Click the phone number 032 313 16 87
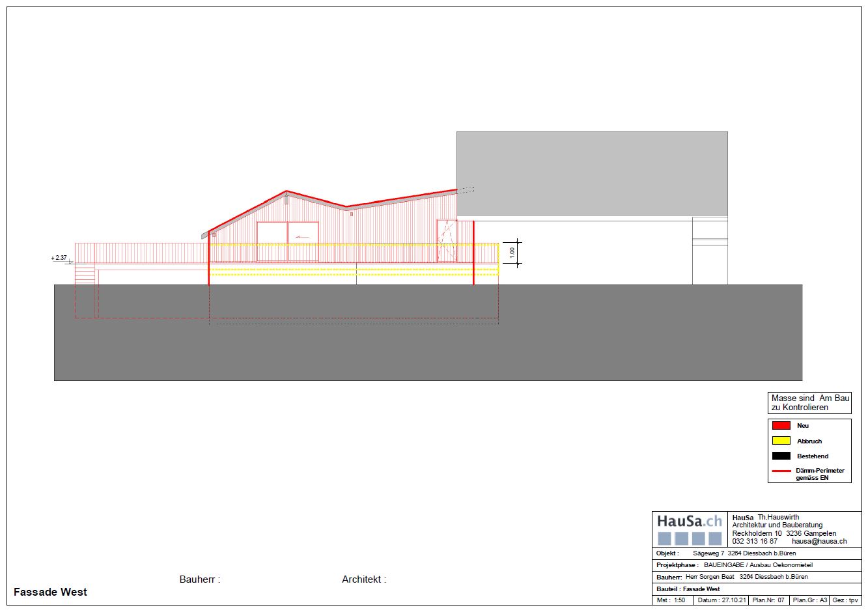The height and width of the screenshot is (612, 868). point(754,541)
